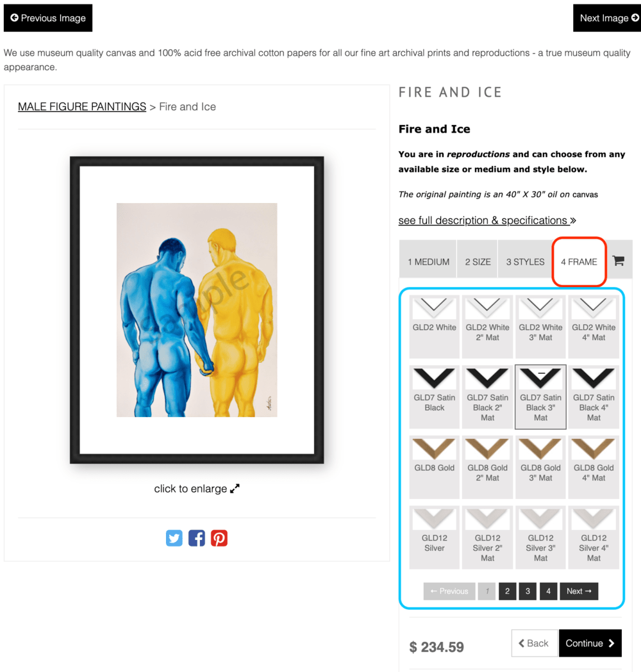Open the shopping cart icon tab
The width and height of the screenshot is (641, 672).
(x=619, y=261)
